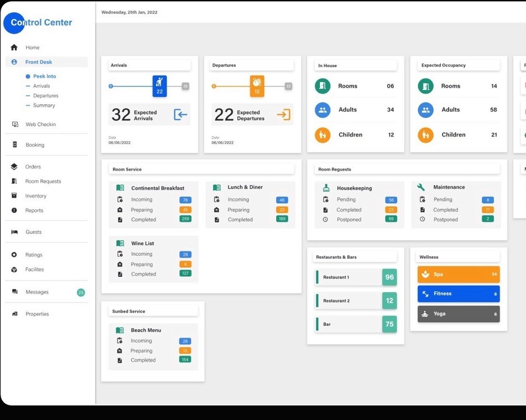Click the In House Rooms door icon
This screenshot has width=526, height=420.
point(323,86)
